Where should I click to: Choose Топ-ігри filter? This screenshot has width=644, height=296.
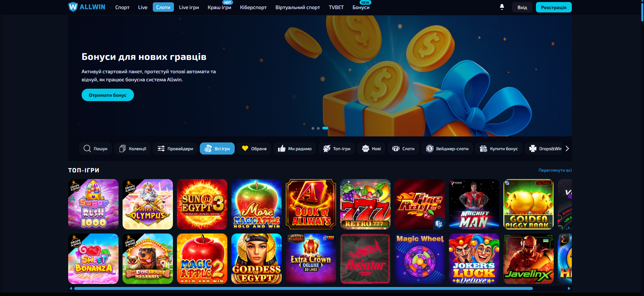coord(337,149)
